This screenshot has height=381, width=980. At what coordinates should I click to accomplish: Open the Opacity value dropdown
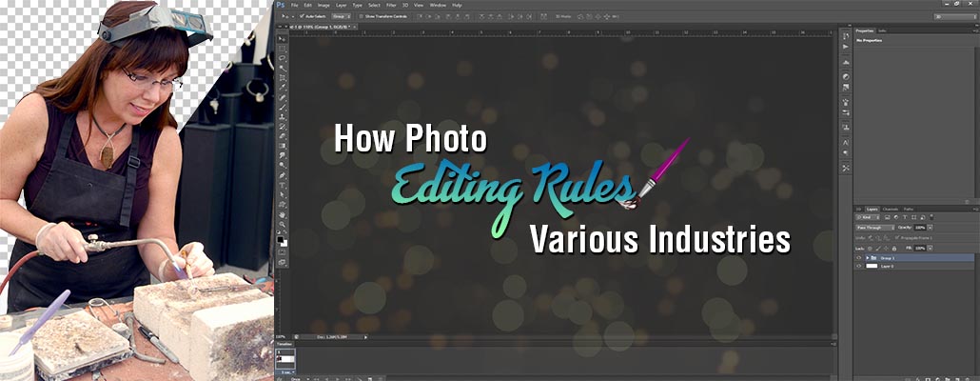tap(930, 228)
